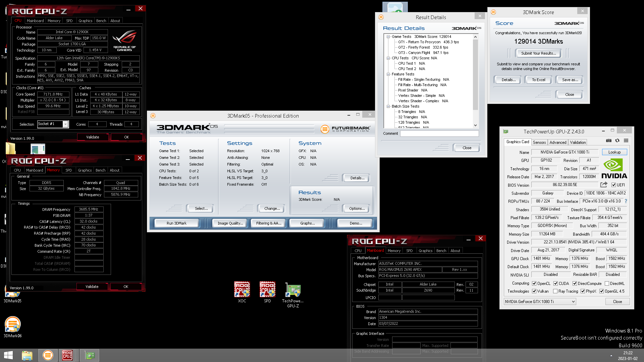The height and width of the screenshot is (362, 644).
Task: Toggle the Ray Tracing checkbox
Action: coord(555,291)
